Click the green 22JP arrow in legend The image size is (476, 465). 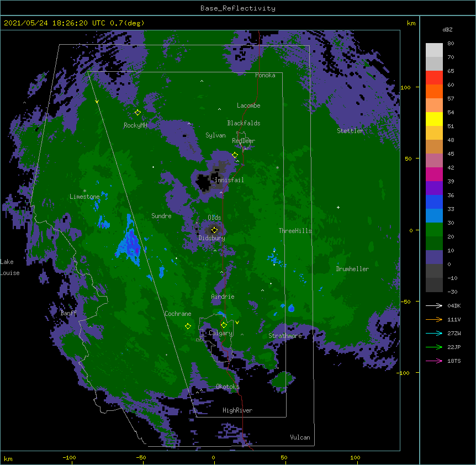pos(434,347)
